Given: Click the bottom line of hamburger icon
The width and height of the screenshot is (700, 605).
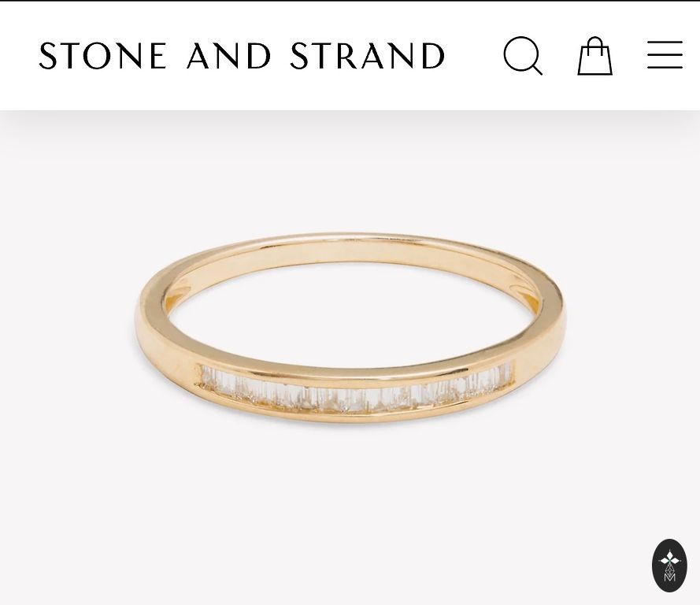Looking at the screenshot, I should click(665, 68).
